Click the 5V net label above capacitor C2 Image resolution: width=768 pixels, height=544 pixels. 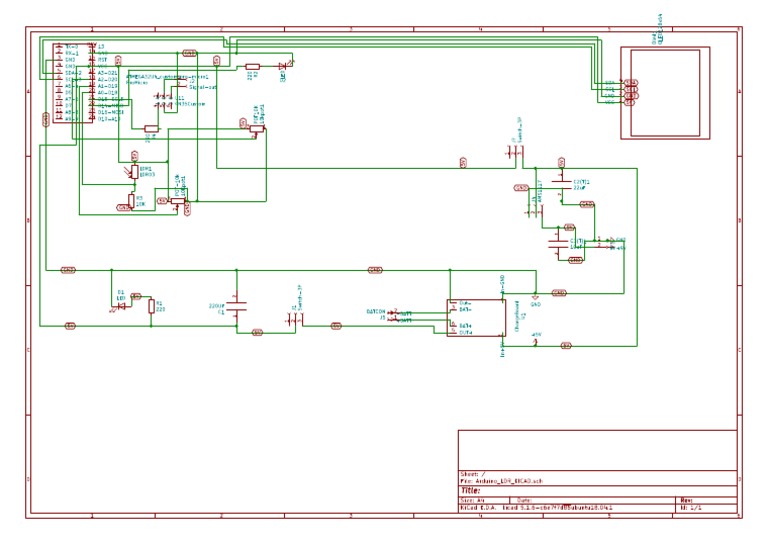coord(562,162)
